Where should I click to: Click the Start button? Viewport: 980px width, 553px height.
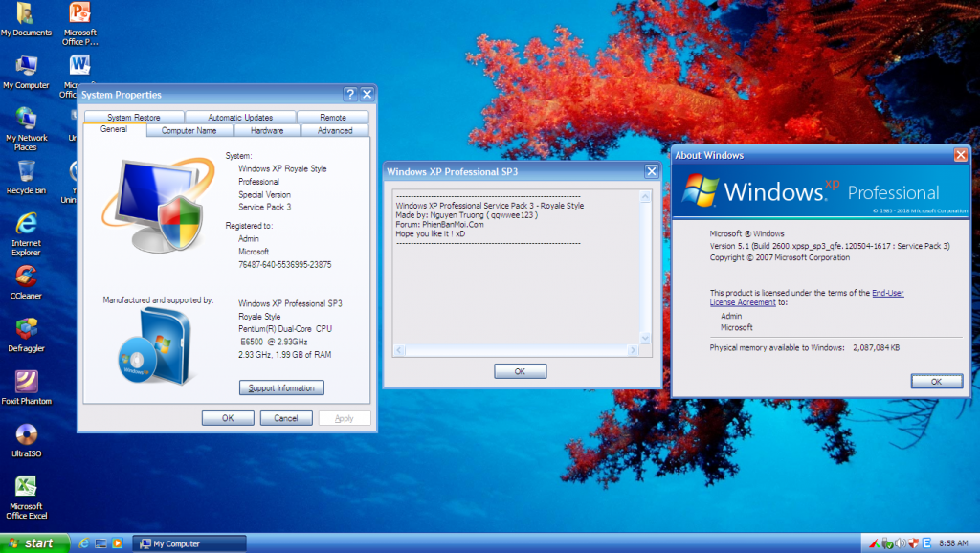coord(33,543)
